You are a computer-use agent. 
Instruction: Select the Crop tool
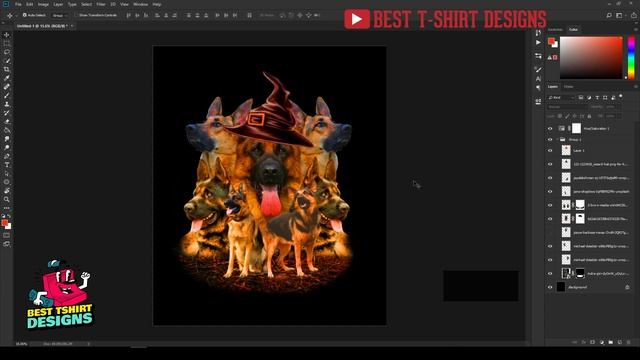click(x=7, y=69)
